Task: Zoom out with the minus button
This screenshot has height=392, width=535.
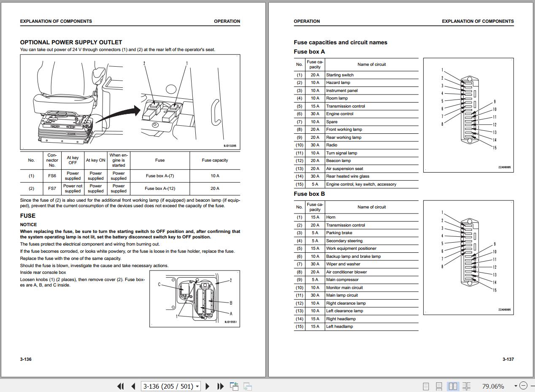Action: 523,386
